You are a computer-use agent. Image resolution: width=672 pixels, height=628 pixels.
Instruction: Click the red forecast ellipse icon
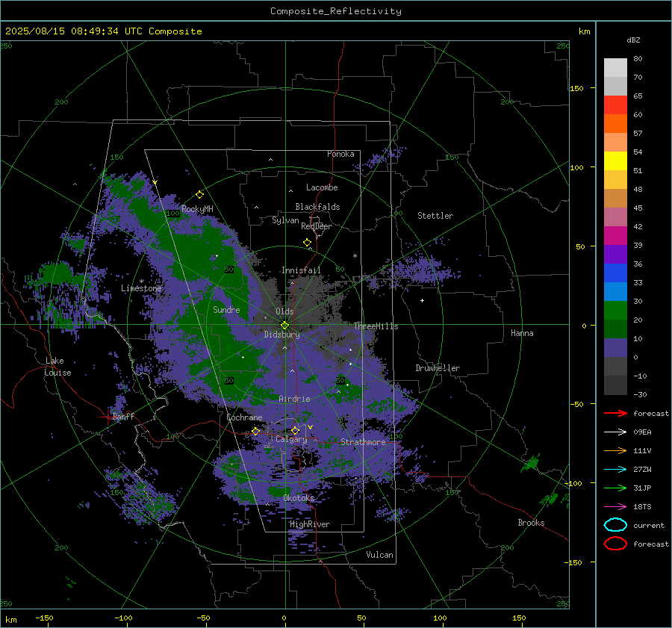[x=615, y=544]
